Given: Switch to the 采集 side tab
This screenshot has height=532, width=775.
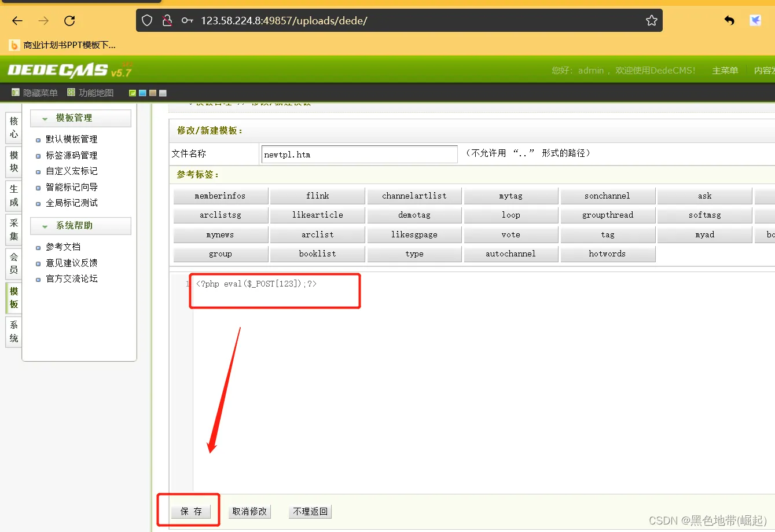Looking at the screenshot, I should (x=14, y=229).
